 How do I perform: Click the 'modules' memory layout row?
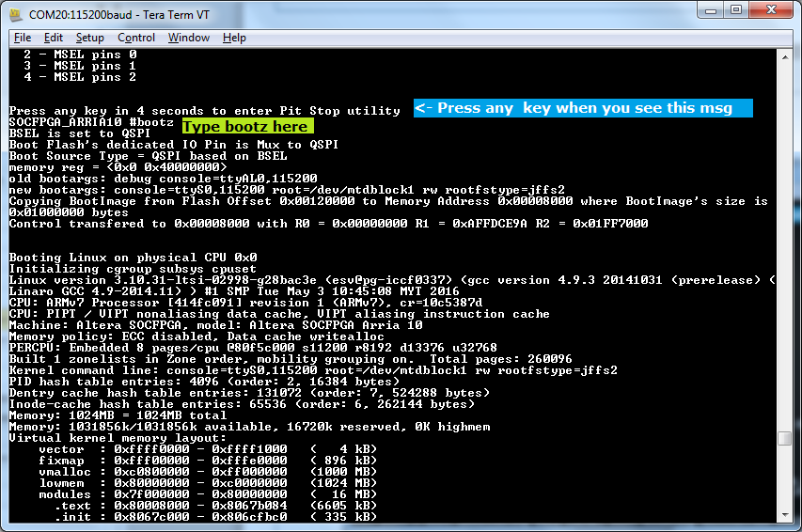point(208,494)
